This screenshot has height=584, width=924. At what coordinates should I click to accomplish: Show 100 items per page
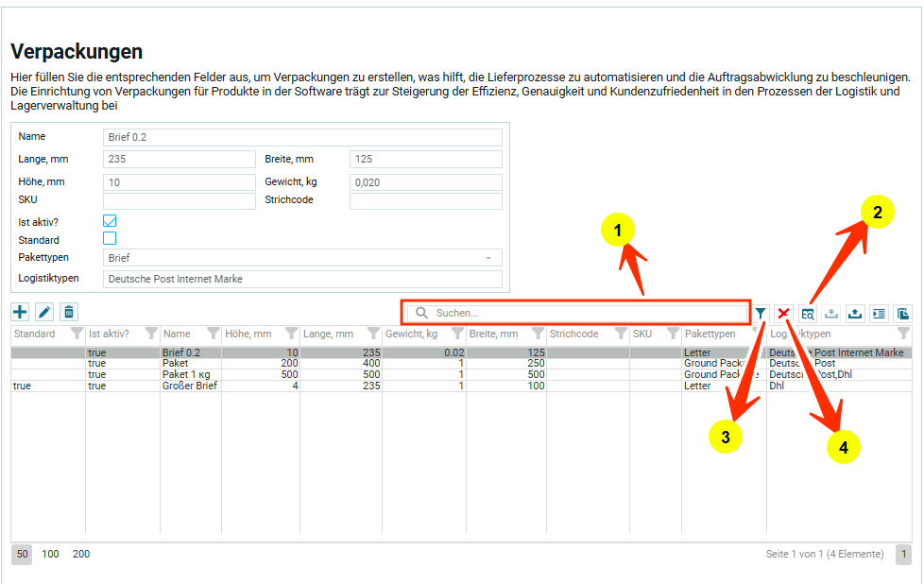(x=50, y=554)
